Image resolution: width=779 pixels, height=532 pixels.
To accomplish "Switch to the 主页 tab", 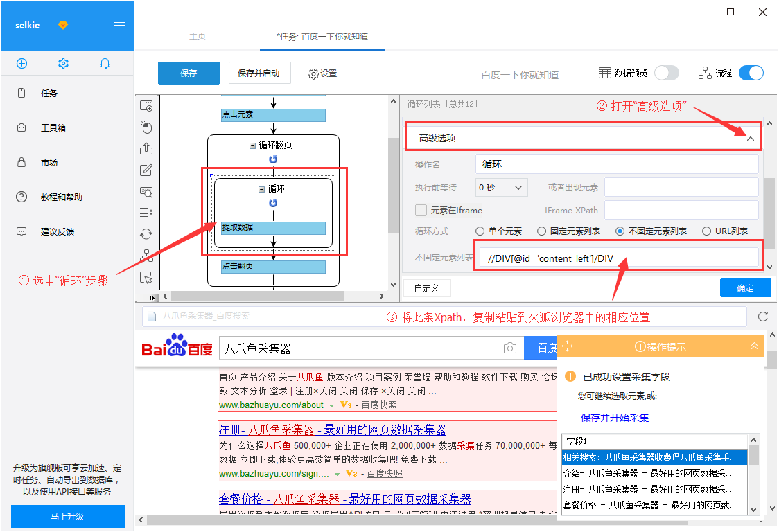I will [x=198, y=36].
